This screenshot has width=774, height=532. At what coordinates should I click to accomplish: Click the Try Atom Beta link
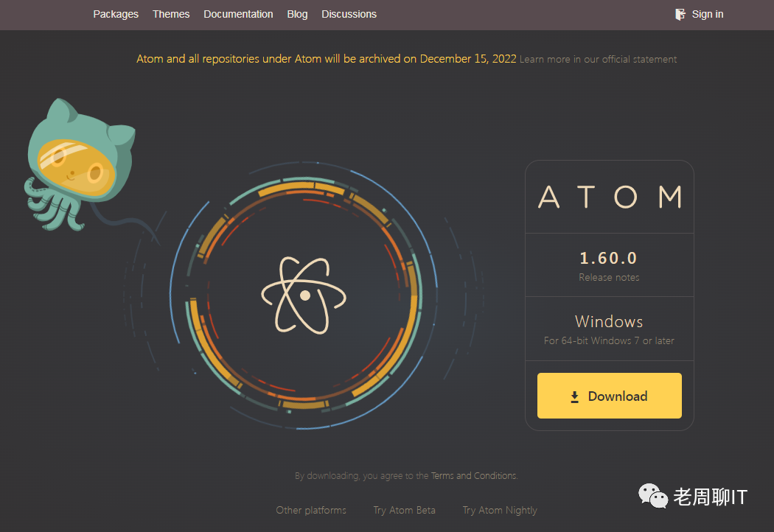(x=404, y=511)
